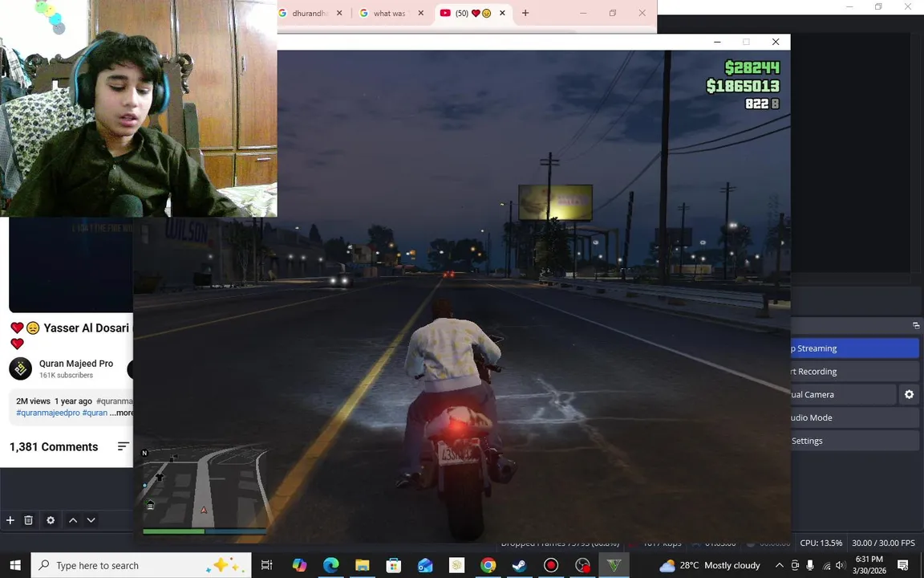Open Virtual Camera gear settings in OBS

pos(909,395)
